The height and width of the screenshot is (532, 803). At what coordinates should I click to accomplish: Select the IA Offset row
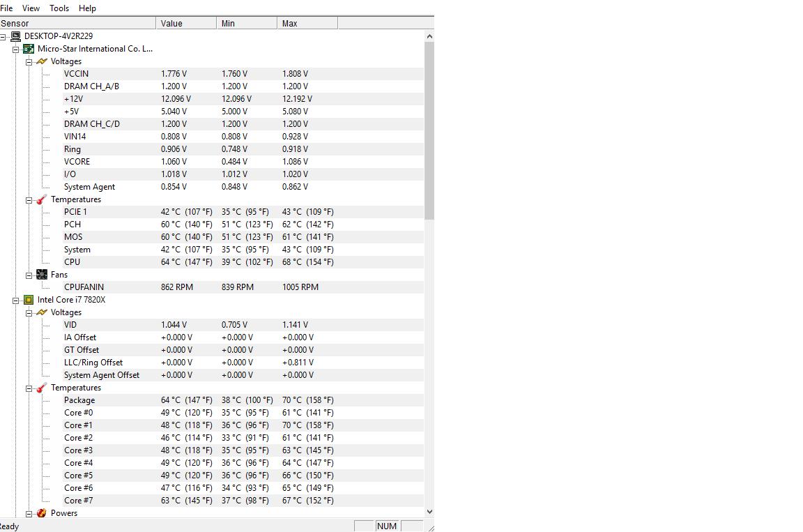(243, 337)
